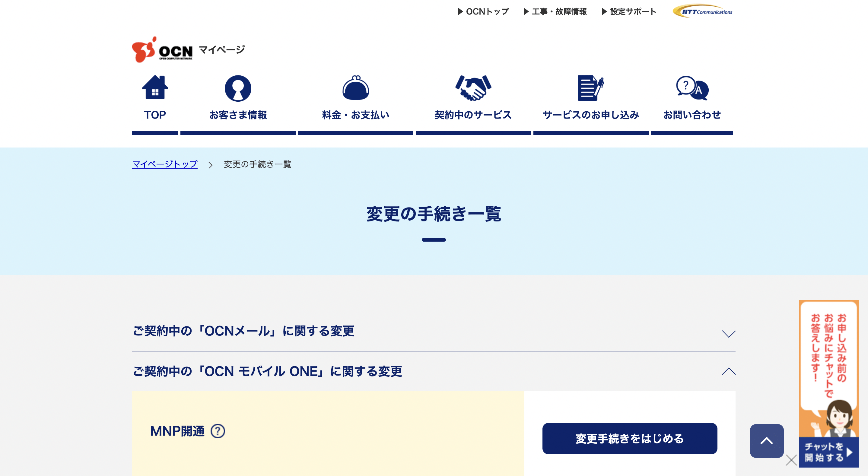This screenshot has height=476, width=868.
Task: Expand the OCNメール section chevron
Action: [x=729, y=334]
